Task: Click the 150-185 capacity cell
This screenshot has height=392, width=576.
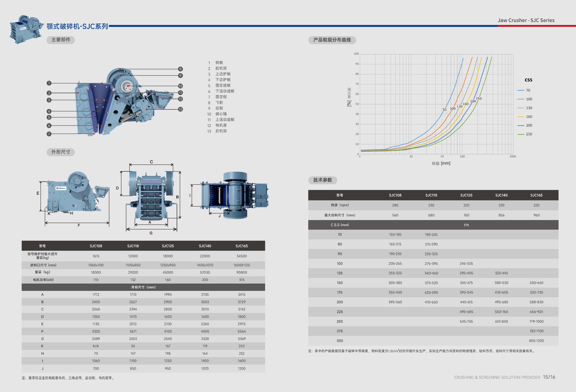Action: tap(395, 234)
